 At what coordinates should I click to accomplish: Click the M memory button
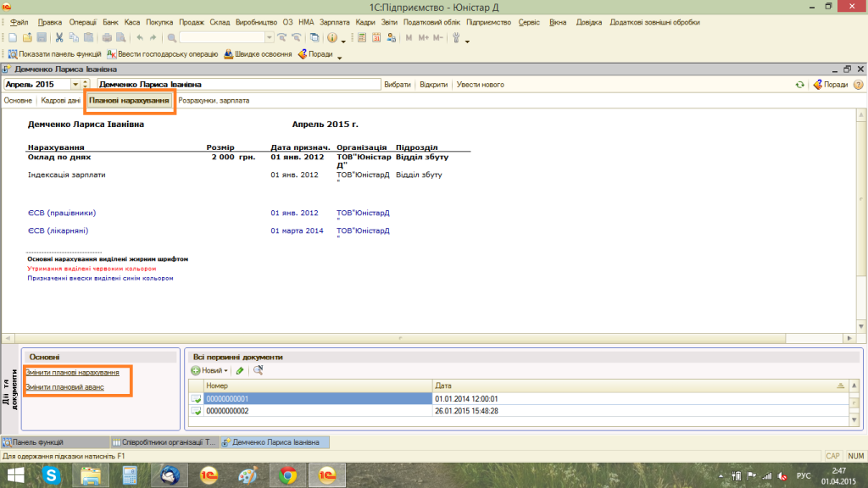(x=409, y=37)
